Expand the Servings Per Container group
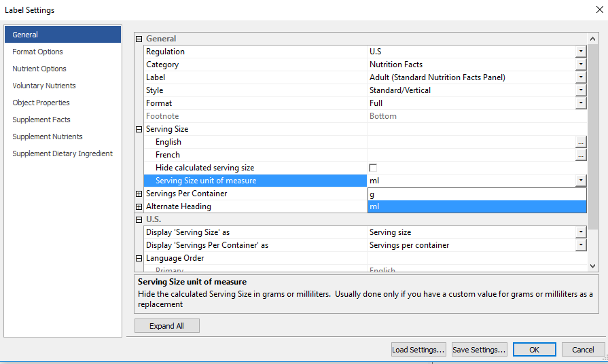Viewport: 608px width, 364px height. 139,194
